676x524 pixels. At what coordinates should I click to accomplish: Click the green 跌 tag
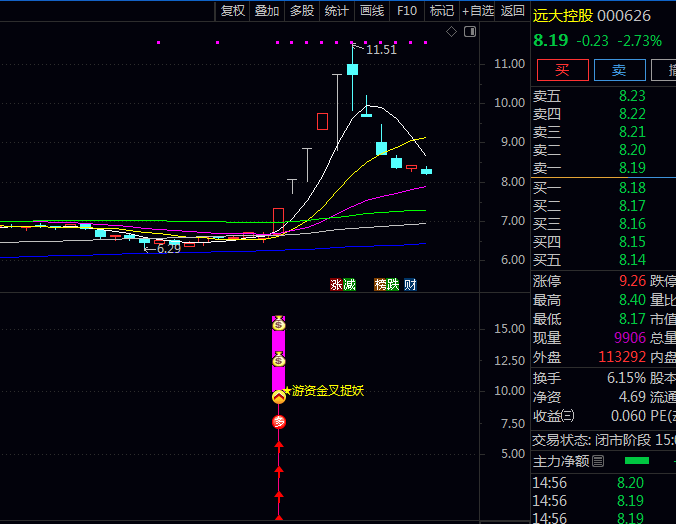(393, 284)
